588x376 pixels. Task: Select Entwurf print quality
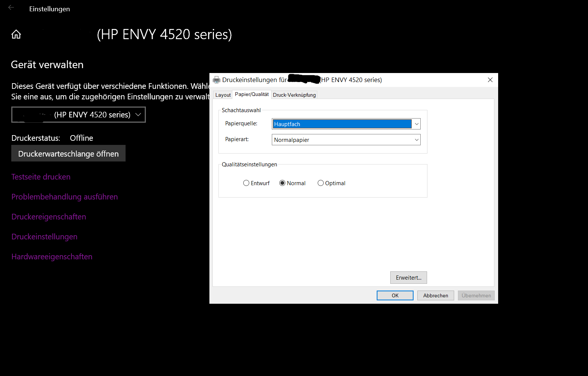[x=256, y=183]
